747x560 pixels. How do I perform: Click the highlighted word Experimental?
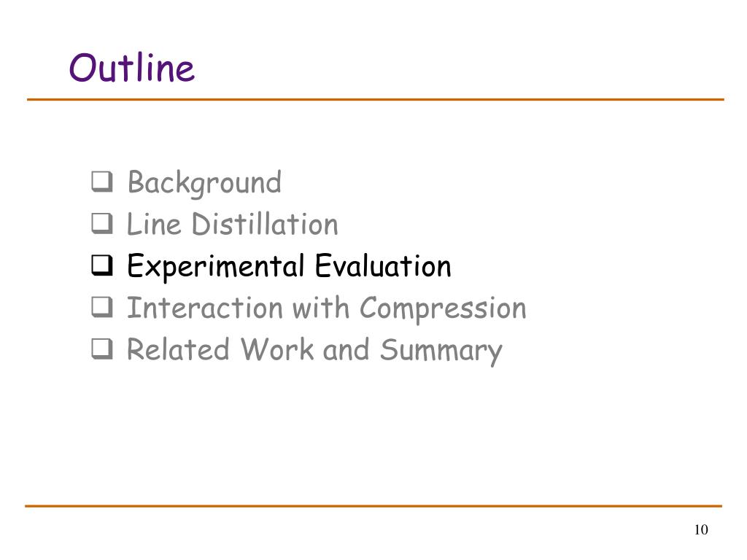(x=215, y=267)
